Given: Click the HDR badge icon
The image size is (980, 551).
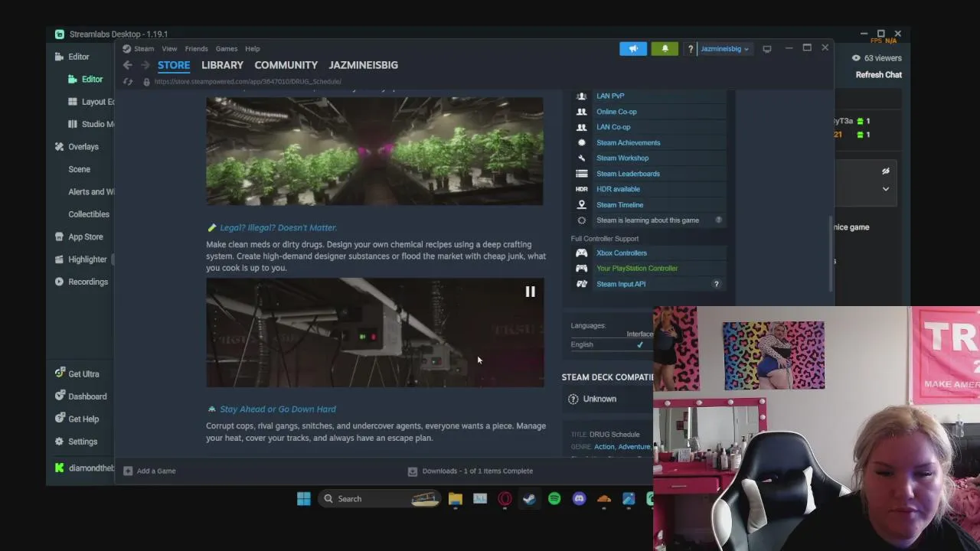Looking at the screenshot, I should click(x=581, y=189).
